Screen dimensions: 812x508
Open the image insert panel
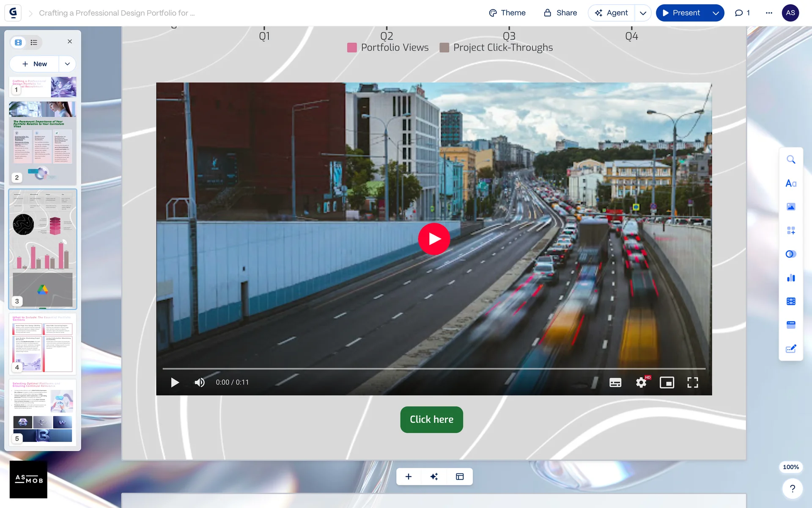pyautogui.click(x=790, y=207)
